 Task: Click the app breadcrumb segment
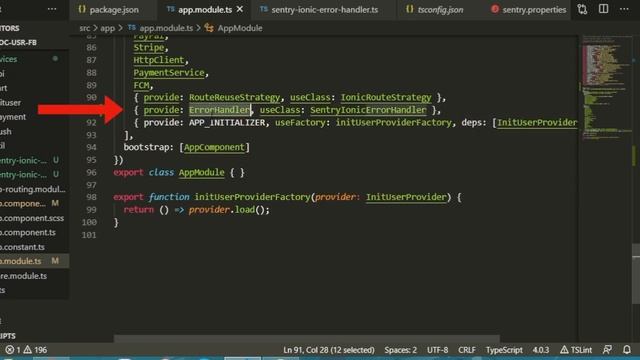point(107,28)
